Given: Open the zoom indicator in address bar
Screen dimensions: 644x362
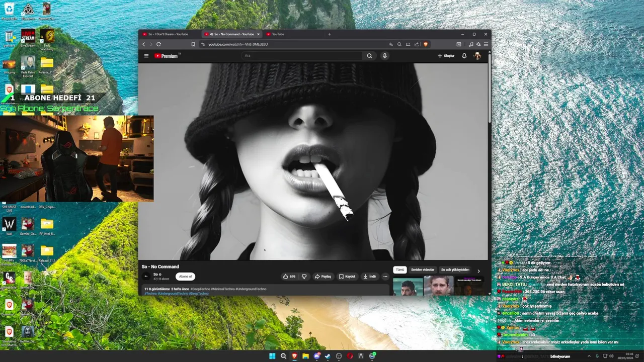Looking at the screenshot, I should click(399, 44).
